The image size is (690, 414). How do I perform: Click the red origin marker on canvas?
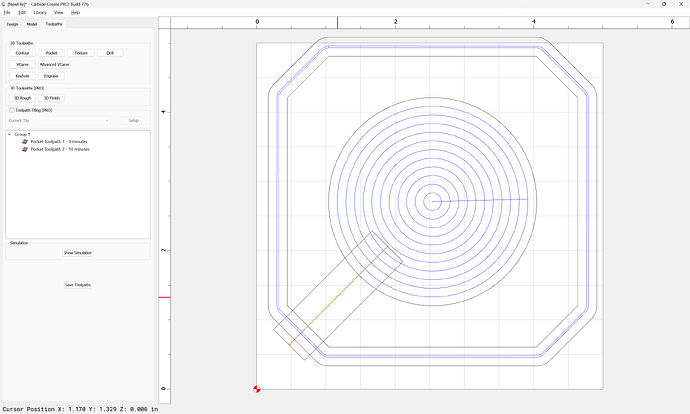(x=257, y=389)
